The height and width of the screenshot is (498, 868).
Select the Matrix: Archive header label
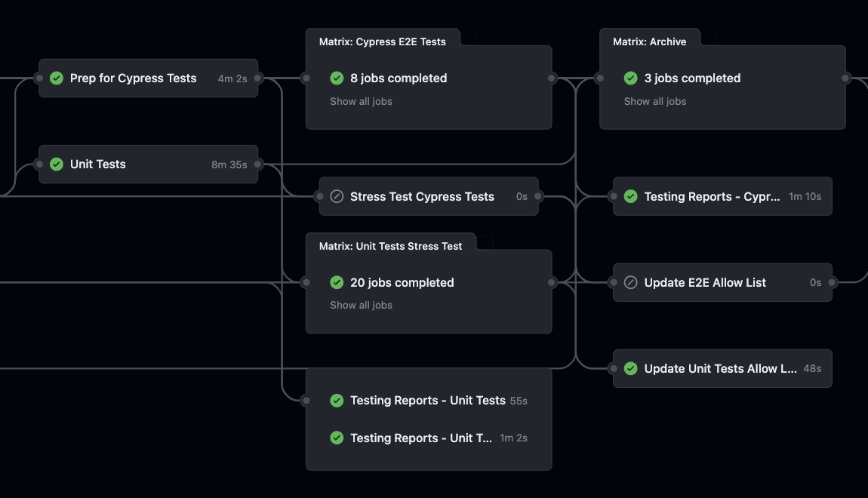651,41
